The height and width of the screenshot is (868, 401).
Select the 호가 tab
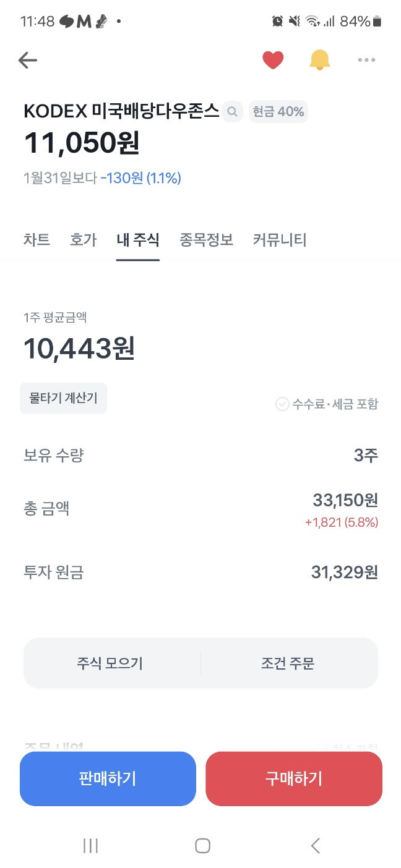click(x=83, y=240)
